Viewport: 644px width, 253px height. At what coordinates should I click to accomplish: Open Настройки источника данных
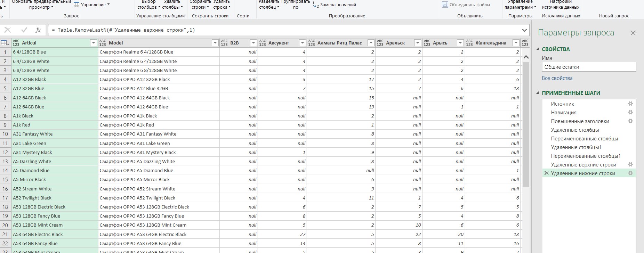561,4
